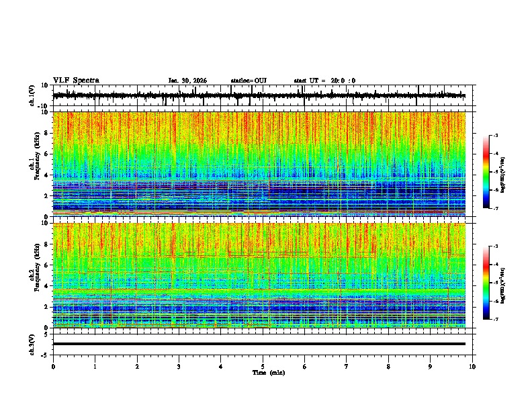Click the '2' kHz tick on ch.2 spectrogram
Image resolution: width=532 pixels, height=411 pixels.
(x=46, y=307)
